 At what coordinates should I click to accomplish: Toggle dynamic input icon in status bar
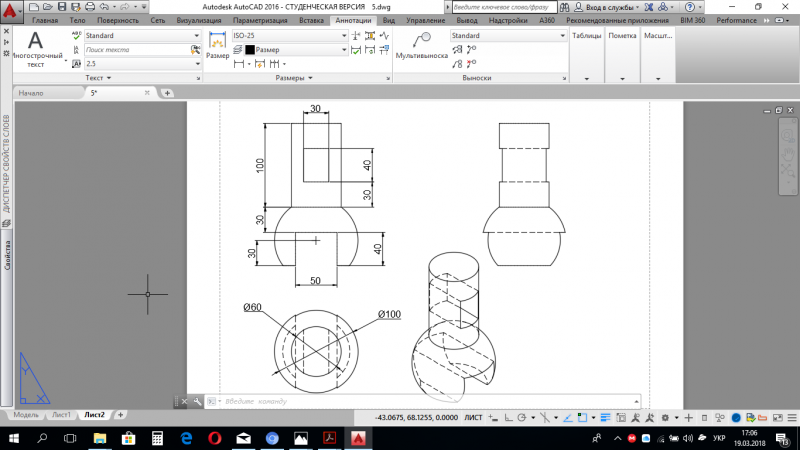[x=493, y=417]
